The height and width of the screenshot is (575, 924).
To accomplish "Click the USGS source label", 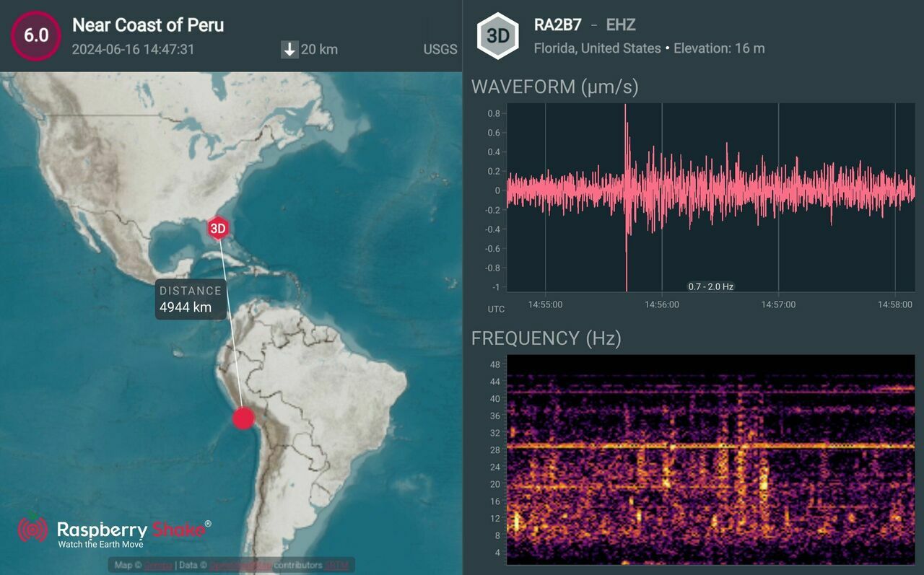I will pos(440,50).
